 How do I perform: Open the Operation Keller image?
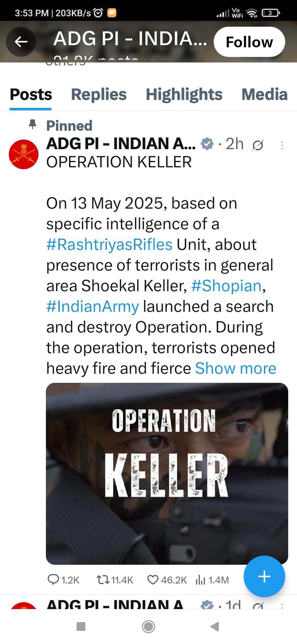tap(167, 473)
